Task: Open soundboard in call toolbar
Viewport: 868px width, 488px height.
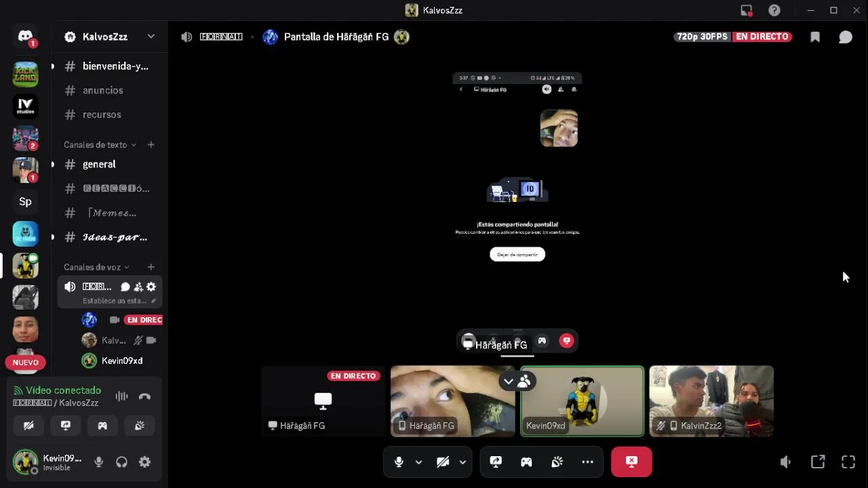Action: [557, 462]
